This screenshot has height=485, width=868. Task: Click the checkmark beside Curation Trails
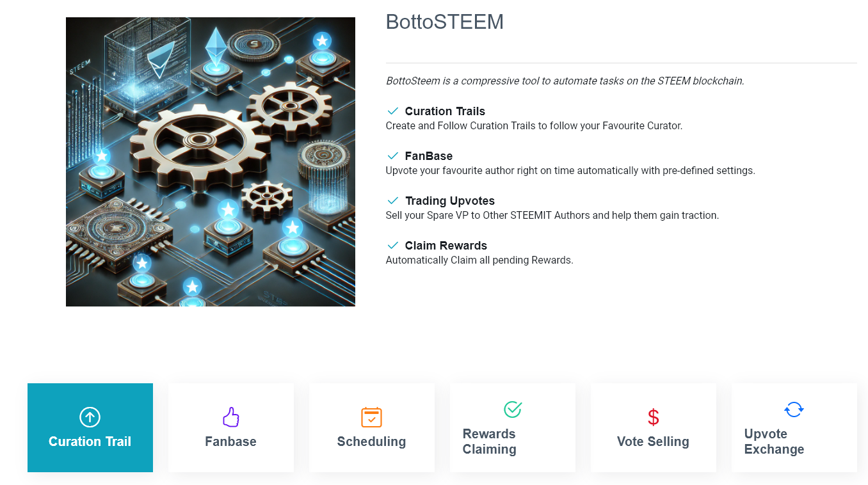[x=393, y=111]
